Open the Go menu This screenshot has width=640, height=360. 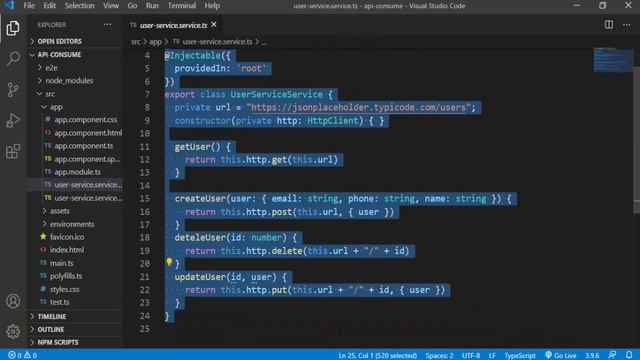point(132,6)
